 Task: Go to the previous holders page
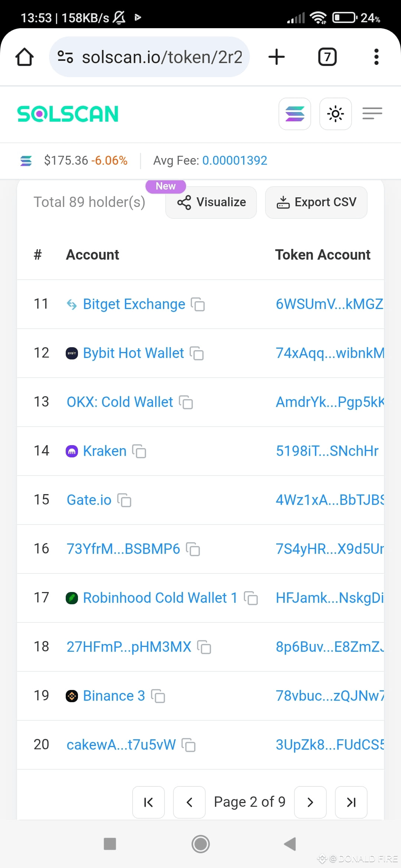pyautogui.click(x=189, y=802)
